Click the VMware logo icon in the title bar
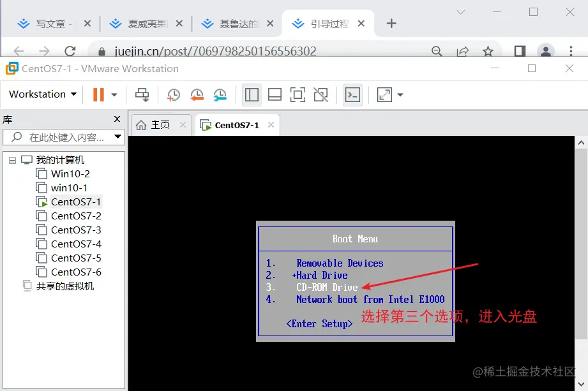 coord(11,68)
